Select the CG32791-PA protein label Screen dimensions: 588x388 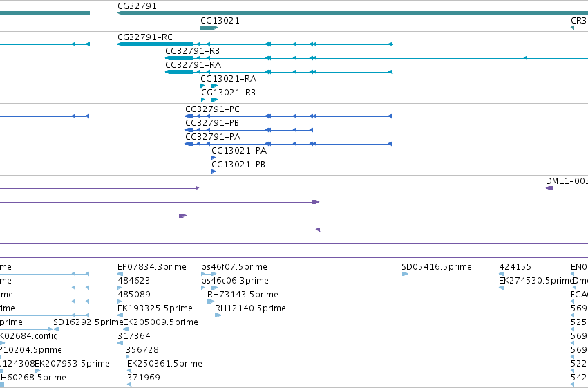(213, 137)
